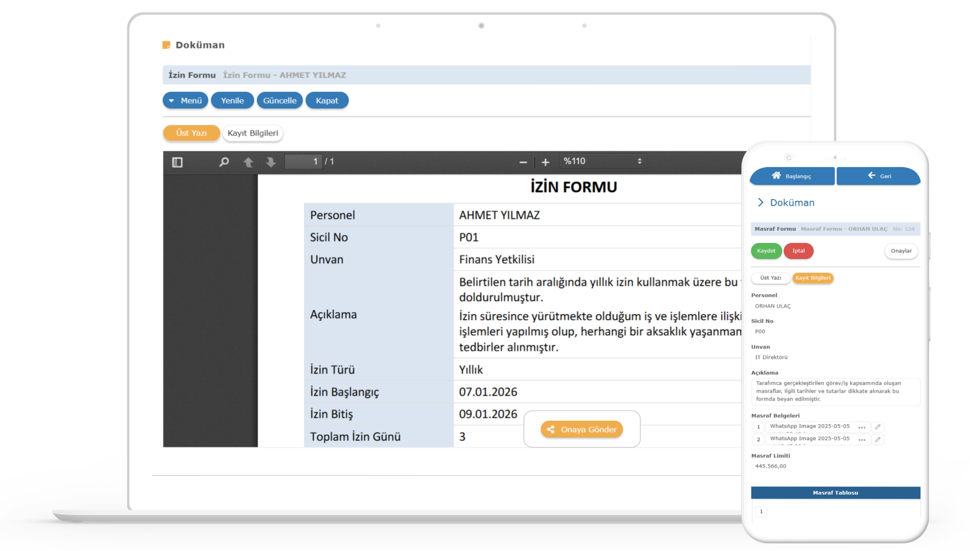The width and height of the screenshot is (980, 551).
Task: Click the green Kaydet button
Action: [766, 251]
